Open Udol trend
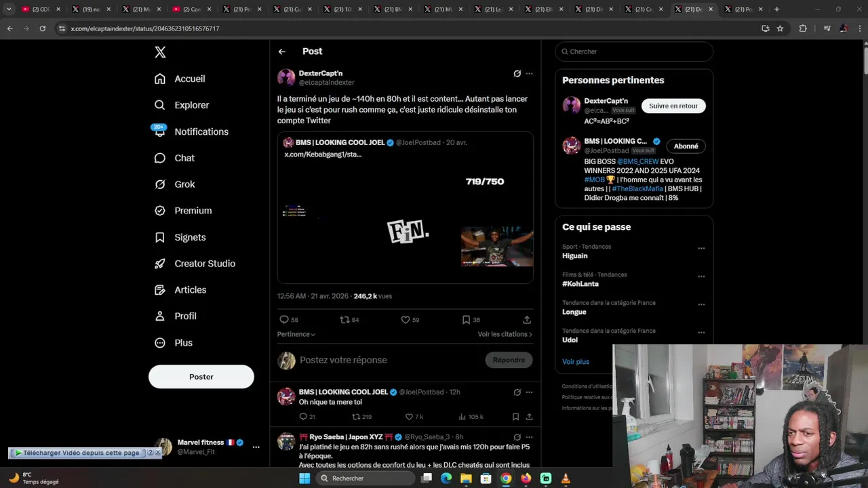The height and width of the screenshot is (488, 868). [x=570, y=340]
